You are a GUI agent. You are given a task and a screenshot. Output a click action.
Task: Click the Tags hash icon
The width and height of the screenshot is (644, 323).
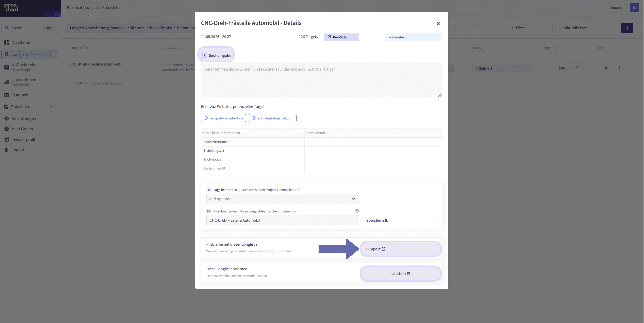click(209, 190)
